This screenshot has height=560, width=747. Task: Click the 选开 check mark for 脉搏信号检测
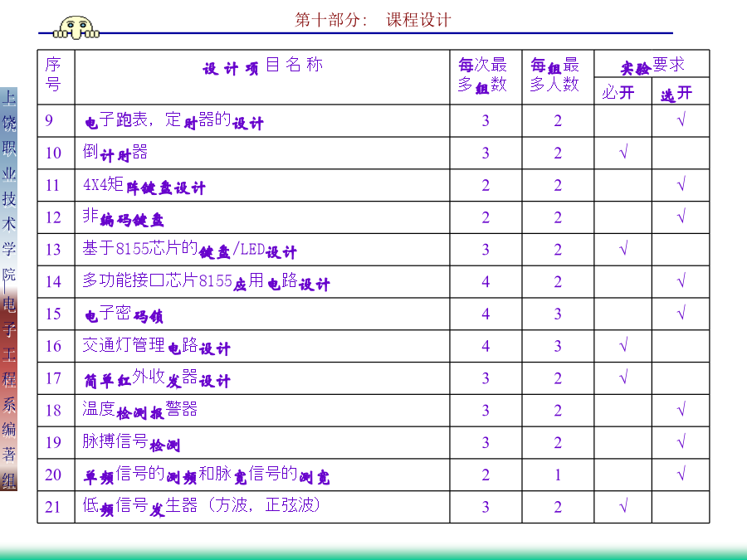pyautogui.click(x=681, y=441)
